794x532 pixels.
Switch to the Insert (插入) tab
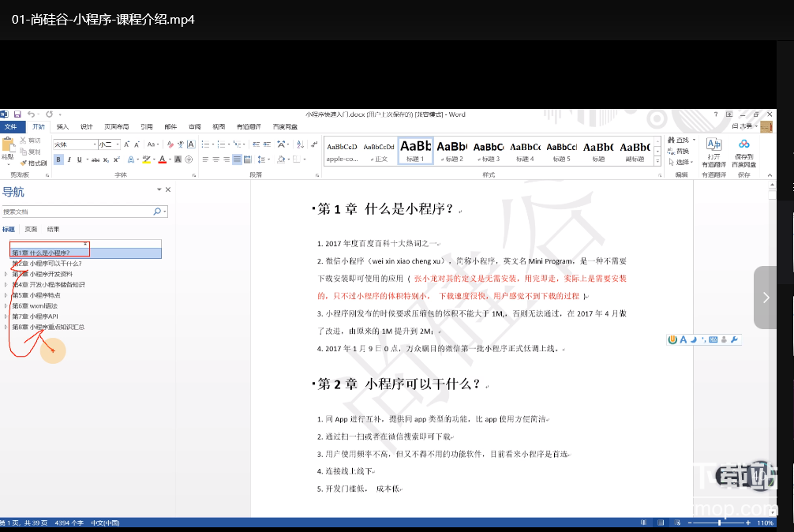pyautogui.click(x=62, y=126)
